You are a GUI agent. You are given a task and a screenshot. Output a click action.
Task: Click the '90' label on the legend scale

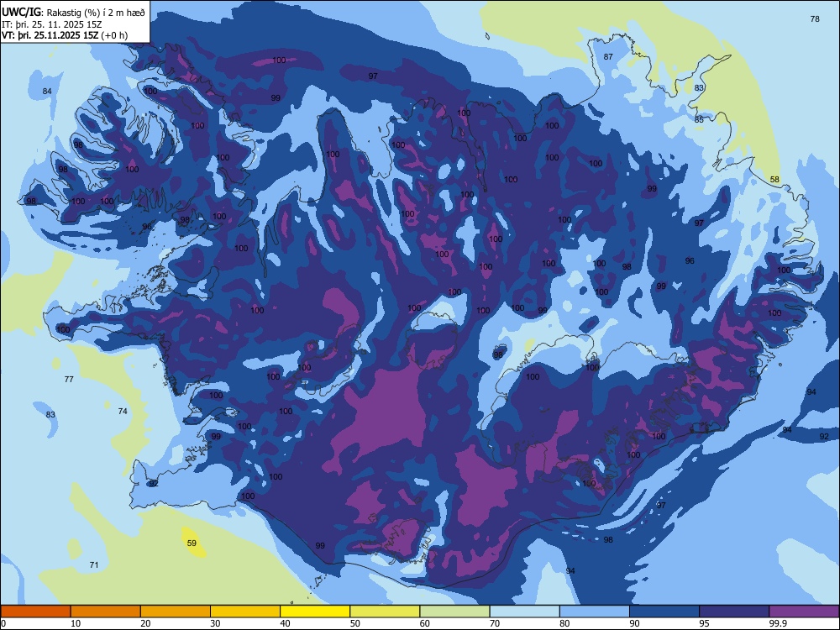click(635, 623)
